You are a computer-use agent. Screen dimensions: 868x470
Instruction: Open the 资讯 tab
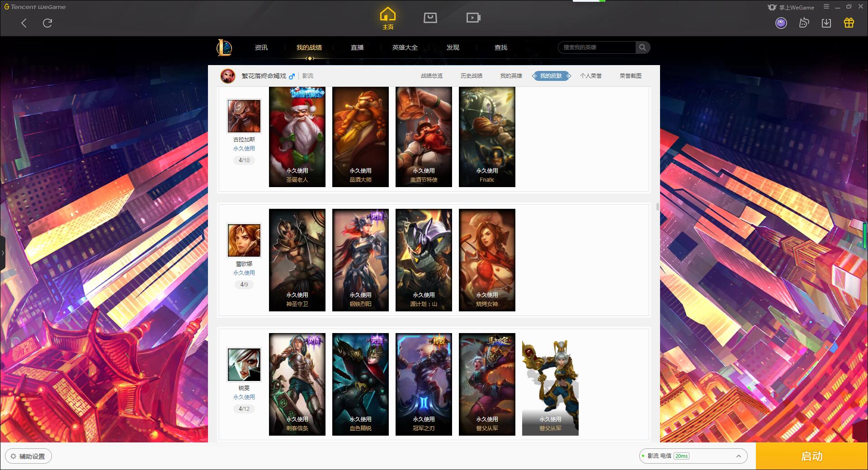point(261,47)
